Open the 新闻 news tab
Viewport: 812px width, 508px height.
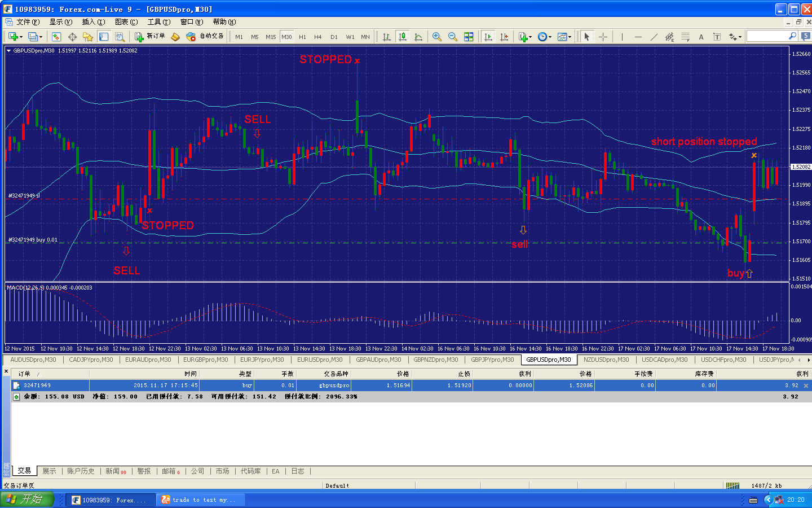[x=116, y=471]
